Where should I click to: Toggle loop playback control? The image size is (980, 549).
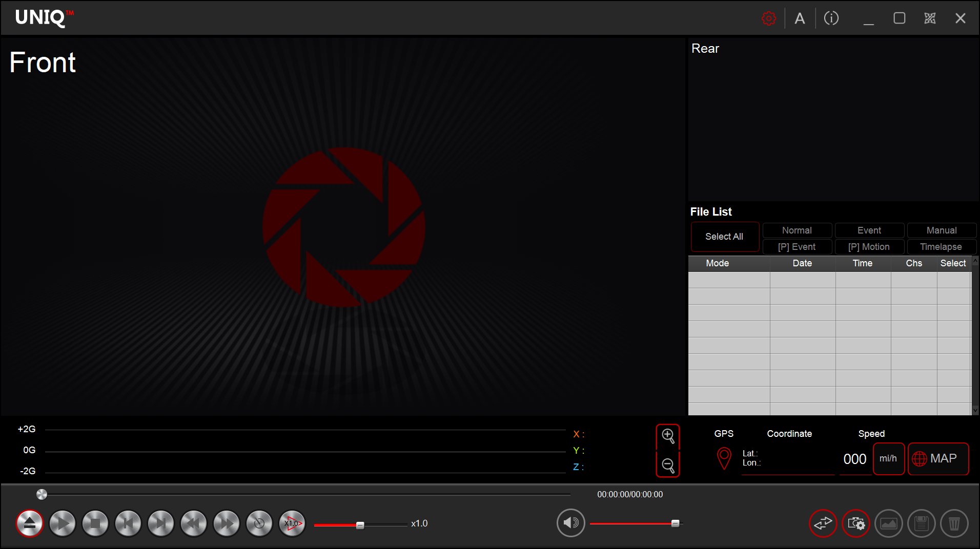pos(259,523)
